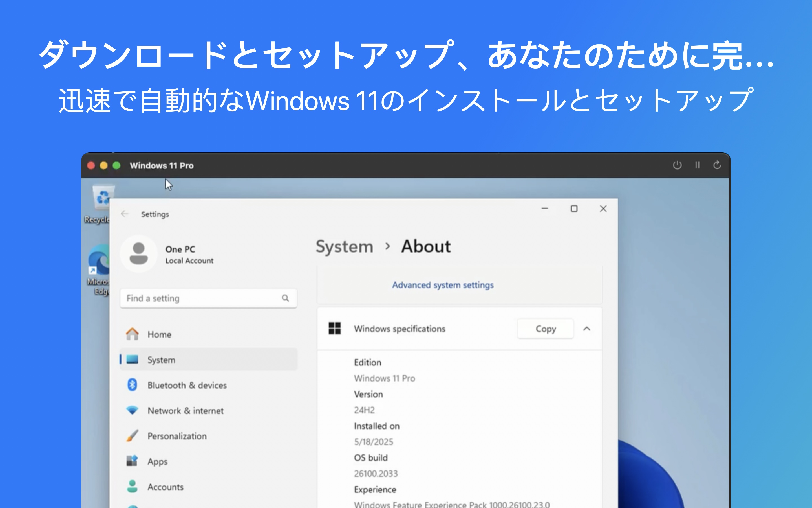
Task: Open Advanced system settings link
Action: point(443,285)
